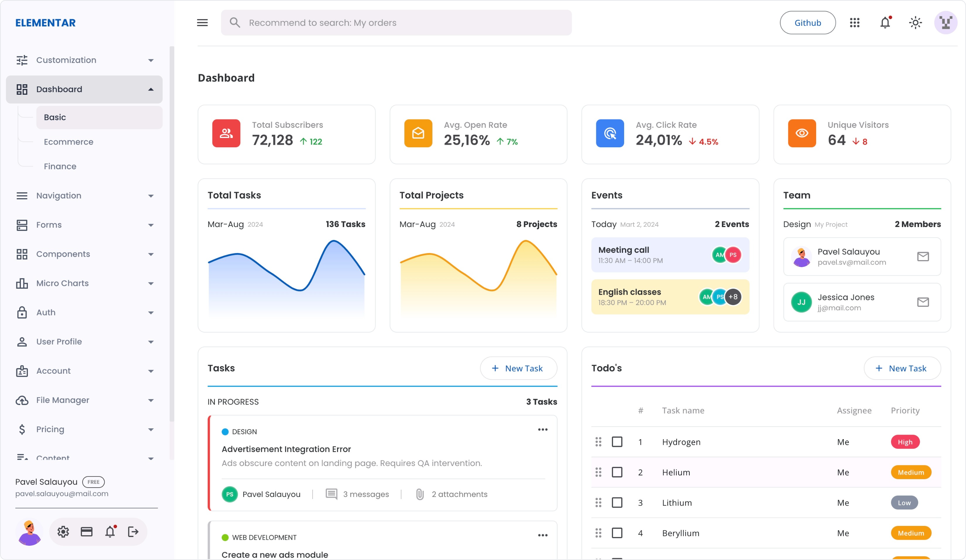
Task: Click the Github button
Action: tap(808, 23)
